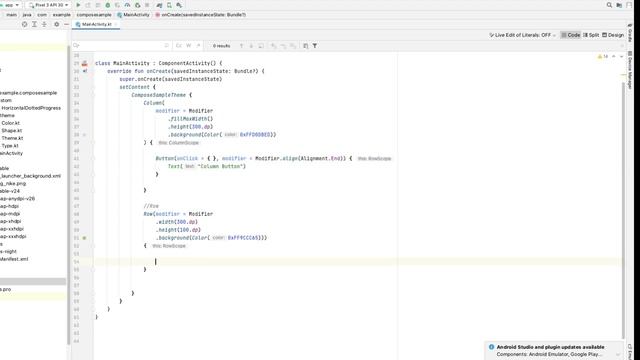This screenshot has width=640, height=360.
Task: Open Project panel options via the gear icon
Action: (x=56, y=24)
